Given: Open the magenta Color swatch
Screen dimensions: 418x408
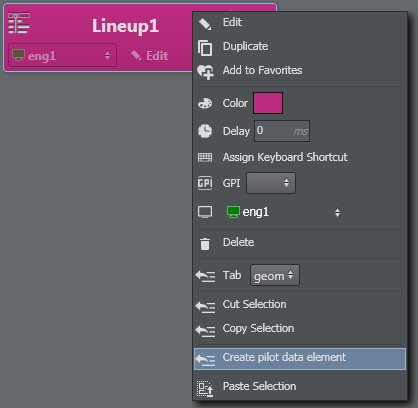Looking at the screenshot, I should (x=268, y=103).
